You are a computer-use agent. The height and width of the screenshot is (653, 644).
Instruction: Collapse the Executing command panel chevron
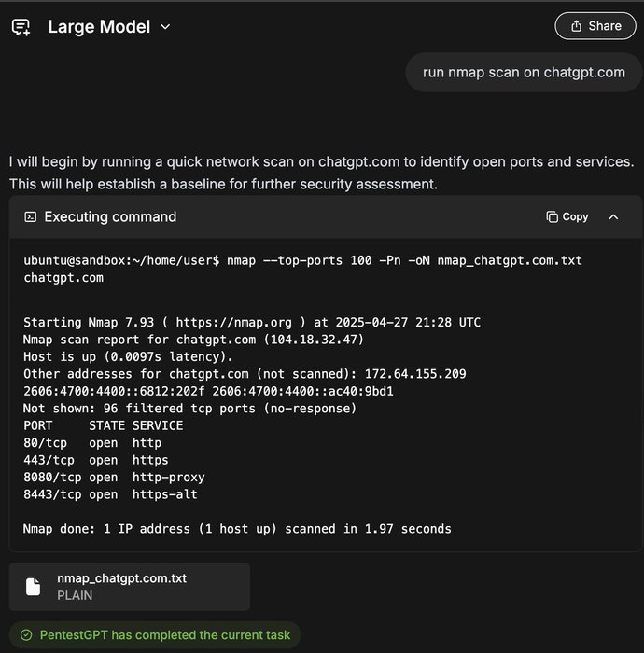(613, 216)
